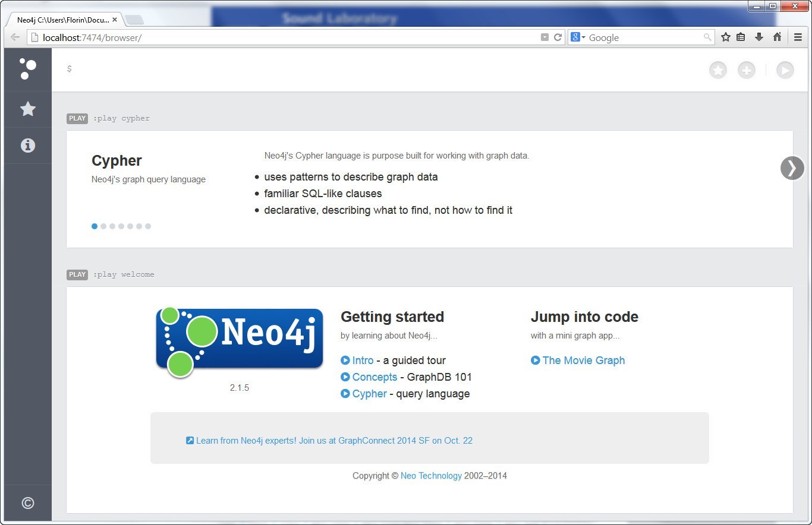
Task: Go back with the browser back arrow
Action: coord(15,37)
